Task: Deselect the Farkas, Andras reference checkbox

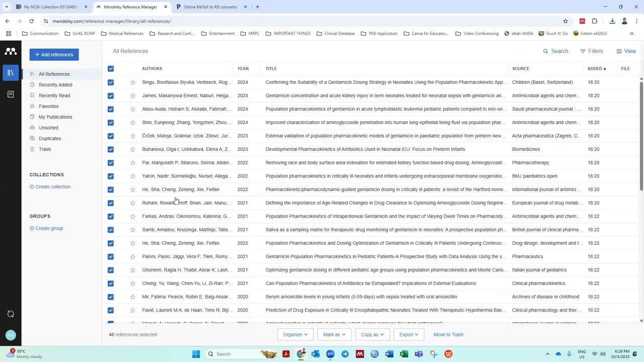Action: [x=111, y=216]
